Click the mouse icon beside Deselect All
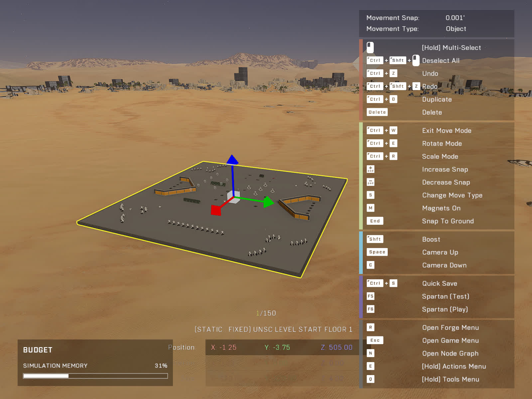Screen dimensions: 532x399 pos(416,61)
